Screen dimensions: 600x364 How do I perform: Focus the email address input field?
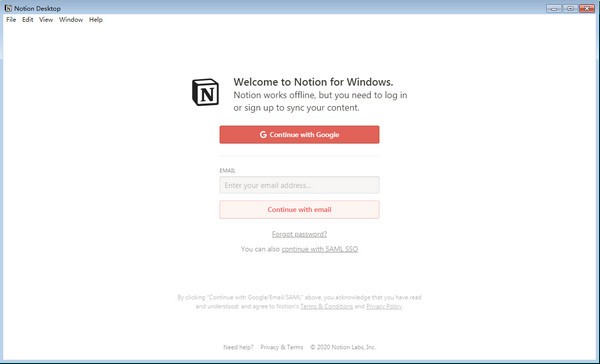pos(299,185)
